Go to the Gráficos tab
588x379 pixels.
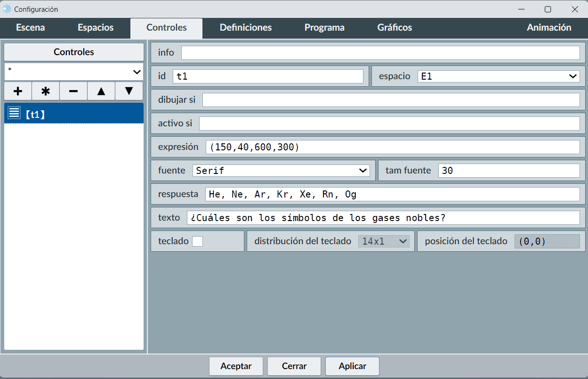click(395, 28)
